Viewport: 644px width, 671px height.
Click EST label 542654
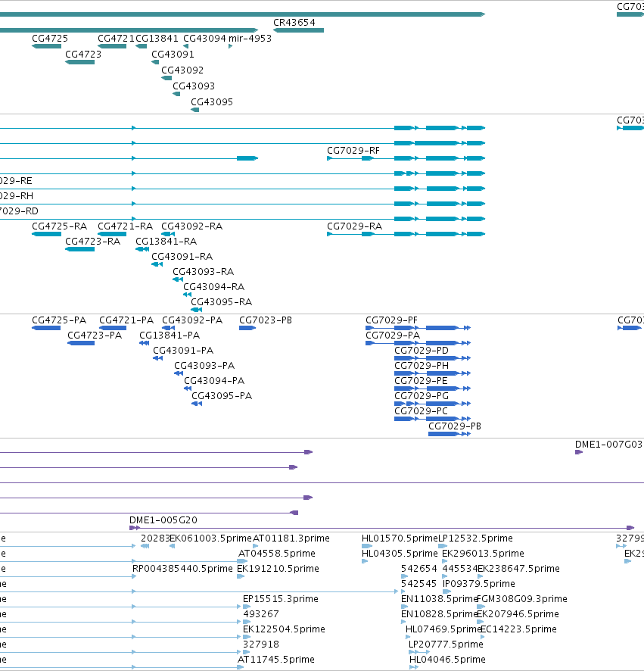tap(419, 568)
